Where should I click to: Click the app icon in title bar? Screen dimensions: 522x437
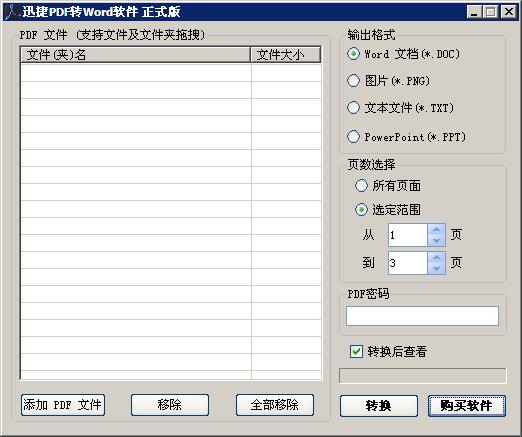(x=13, y=12)
